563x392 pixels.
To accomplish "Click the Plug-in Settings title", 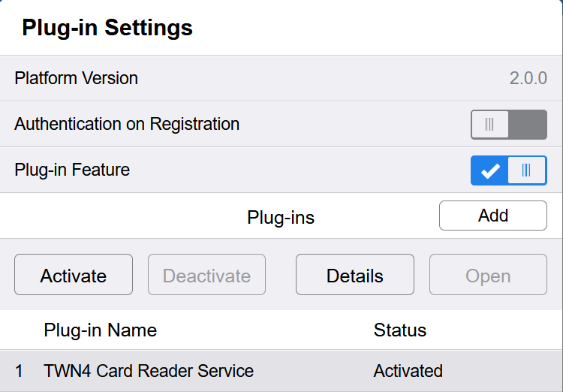I will tap(107, 28).
